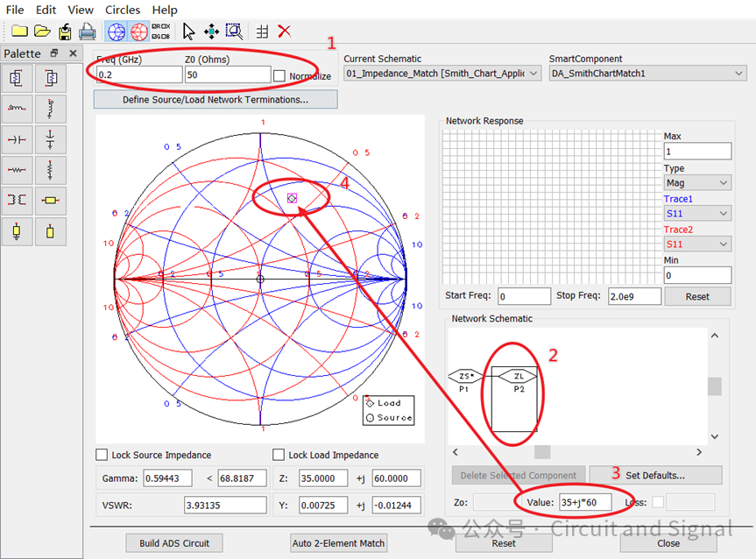Click Reset button in Network Response
Image resolution: width=756 pixels, height=559 pixels.
697,297
